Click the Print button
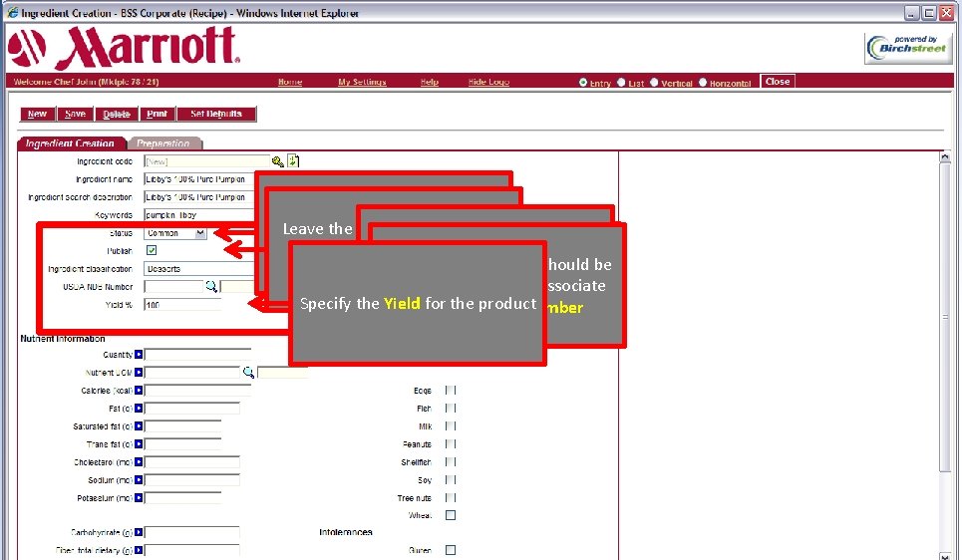This screenshot has height=560, width=962. point(158,114)
